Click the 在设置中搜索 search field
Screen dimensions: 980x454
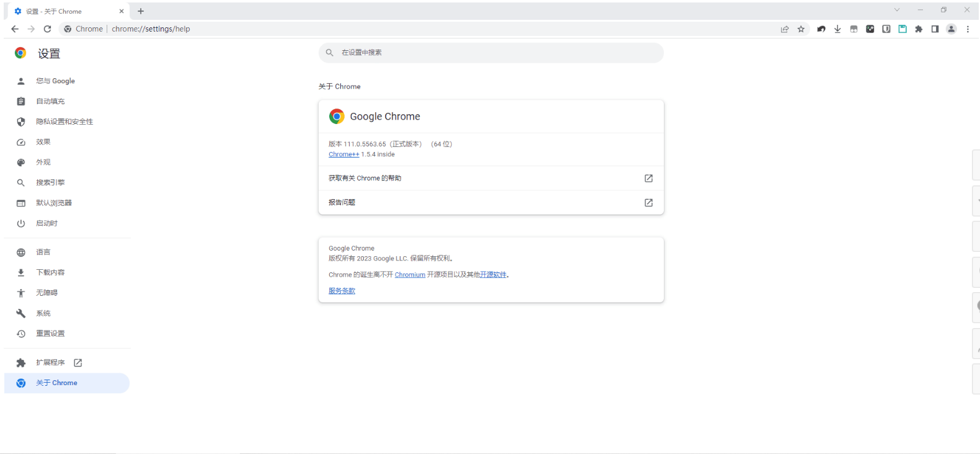(x=491, y=53)
